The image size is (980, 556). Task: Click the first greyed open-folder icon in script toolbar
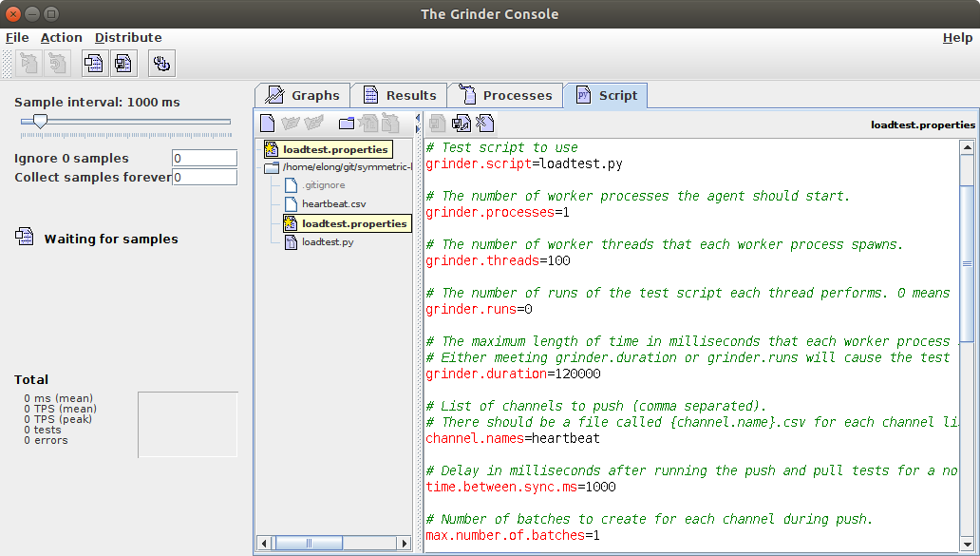[291, 124]
